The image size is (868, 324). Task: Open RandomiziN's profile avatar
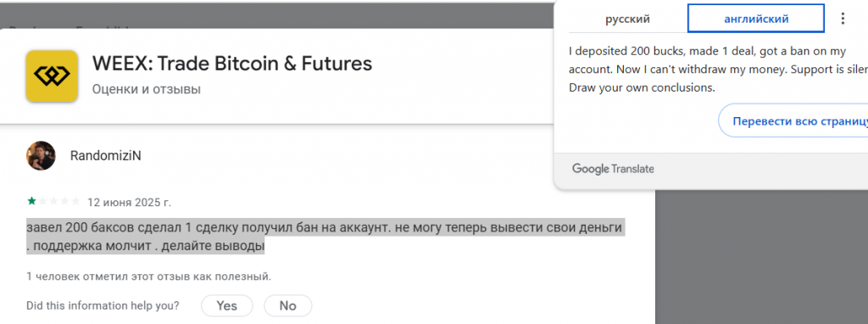click(41, 155)
